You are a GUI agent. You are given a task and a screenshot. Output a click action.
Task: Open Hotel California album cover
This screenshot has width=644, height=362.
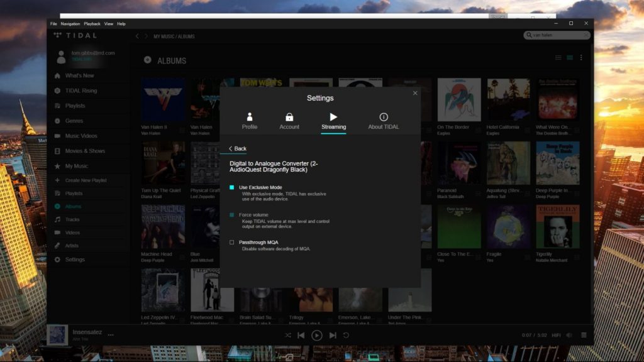[x=508, y=100]
